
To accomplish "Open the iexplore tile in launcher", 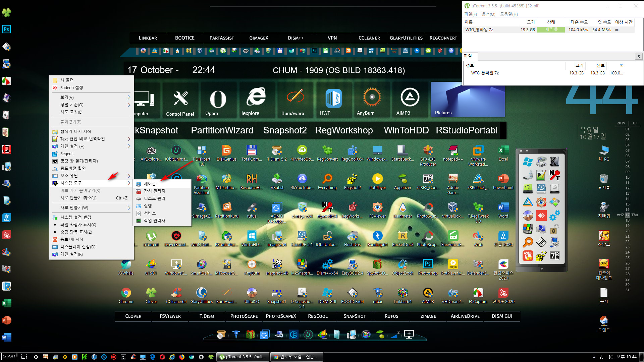I will click(x=256, y=101).
